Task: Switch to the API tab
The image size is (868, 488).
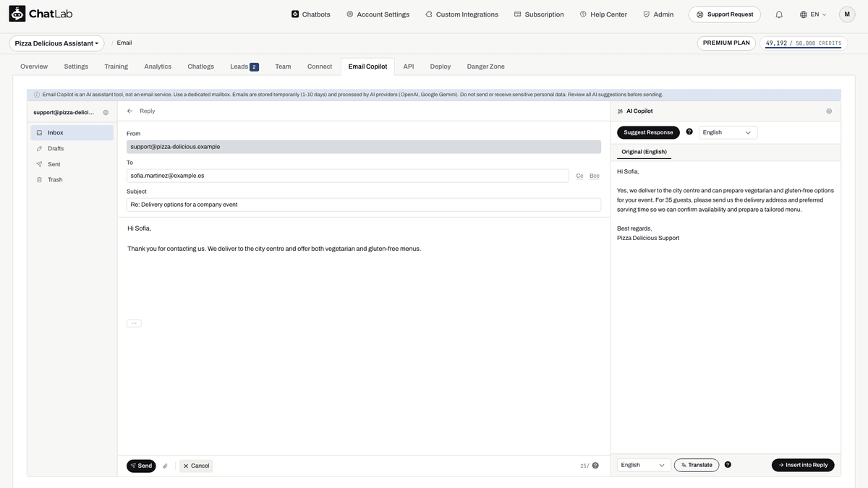Action: 409,67
